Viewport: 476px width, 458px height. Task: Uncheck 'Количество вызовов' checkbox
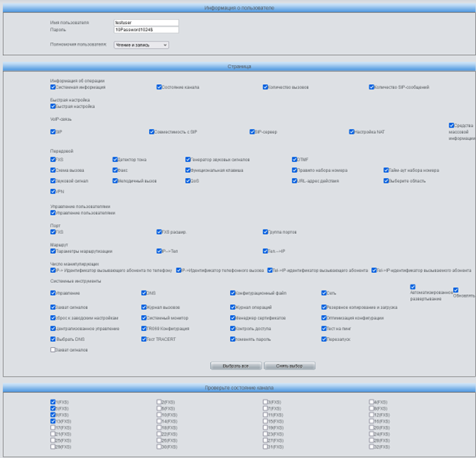[265, 87]
